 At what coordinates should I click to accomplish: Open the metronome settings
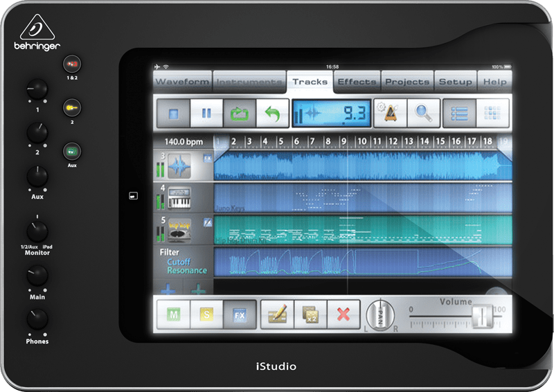tap(390, 113)
